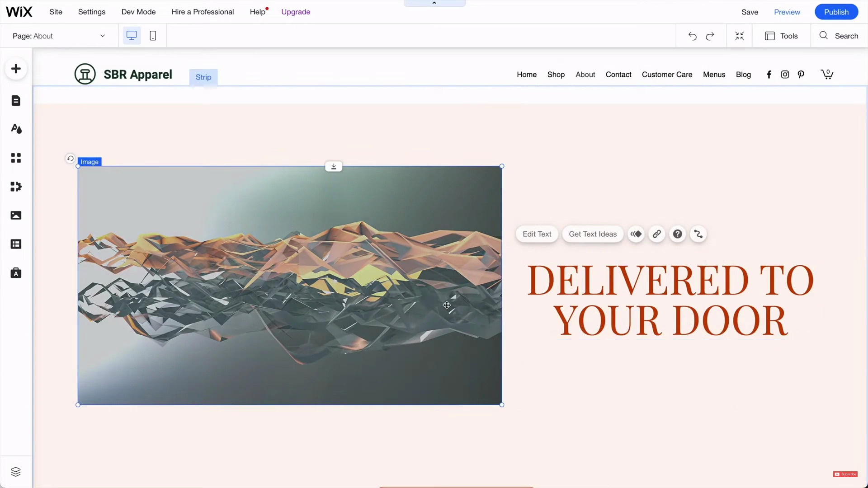Image resolution: width=868 pixels, height=488 pixels.
Task: Open the Add Elements plus panel
Action: 16,69
